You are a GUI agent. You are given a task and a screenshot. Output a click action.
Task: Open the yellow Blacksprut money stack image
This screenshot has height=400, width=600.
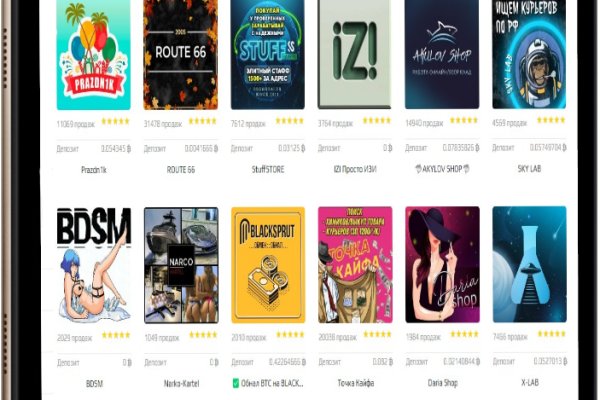[268, 265]
